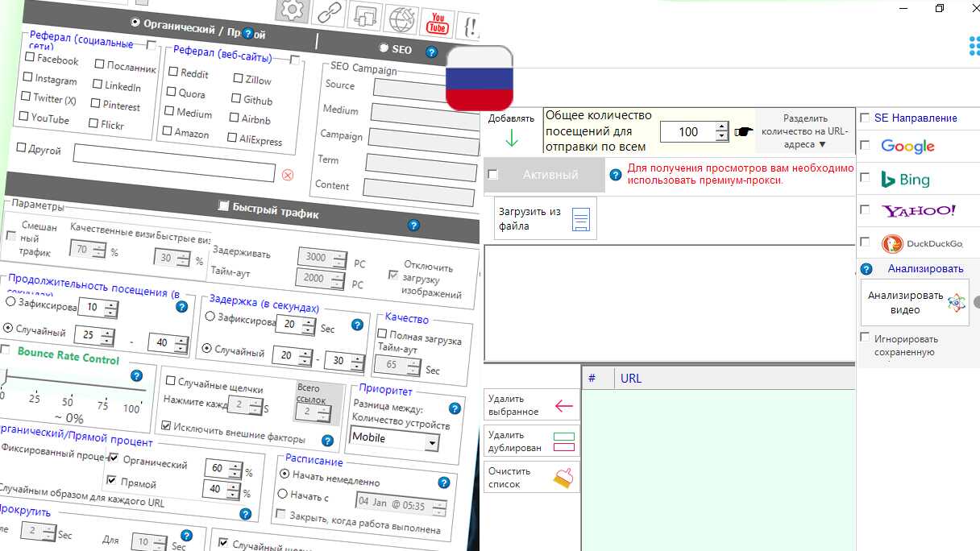Click the Другой referral text field
The height and width of the screenshot is (551, 980).
click(x=174, y=164)
